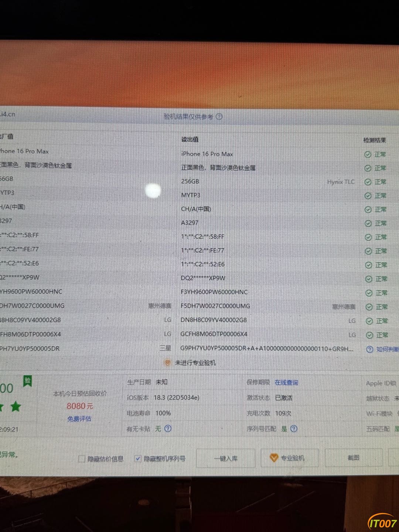Select the readout color 正面黑色，背面沙漠色钛金属
The width and height of the screenshot is (399, 532).
coord(218,168)
